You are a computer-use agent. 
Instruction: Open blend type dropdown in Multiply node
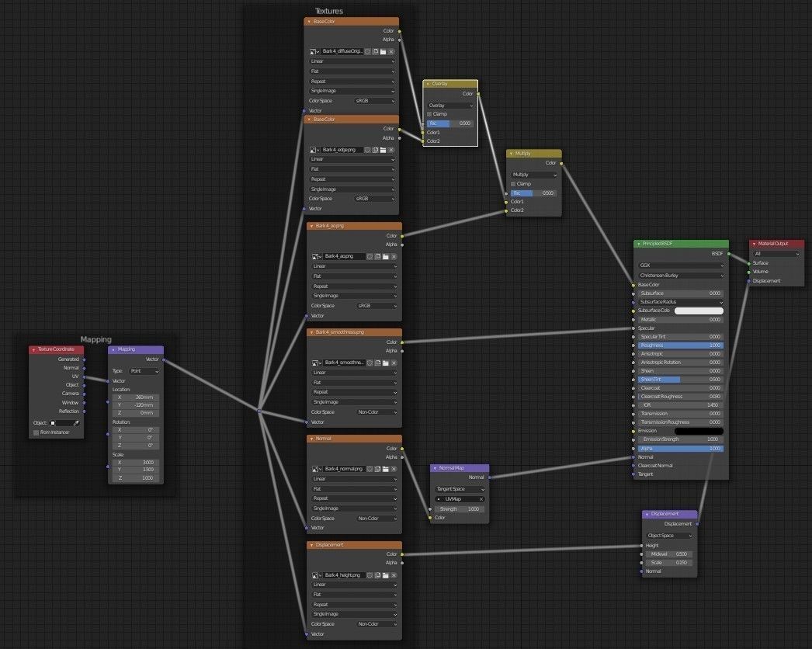[534, 175]
